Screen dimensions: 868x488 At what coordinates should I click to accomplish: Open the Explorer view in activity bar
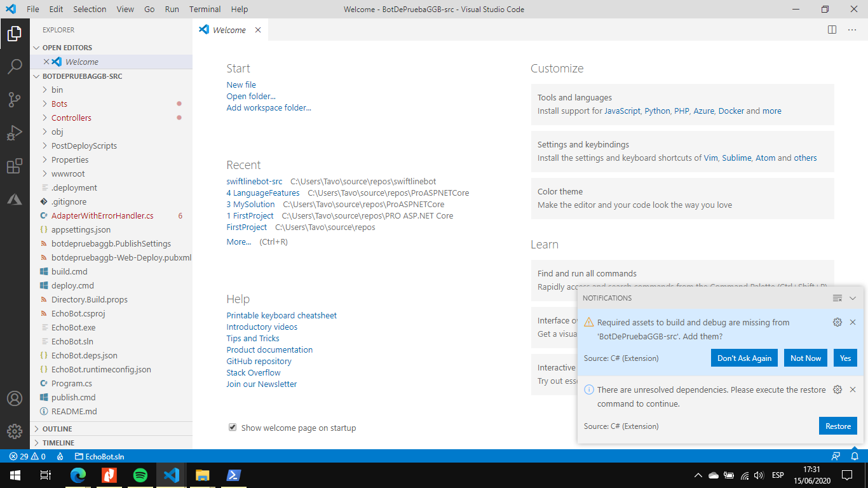[15, 34]
